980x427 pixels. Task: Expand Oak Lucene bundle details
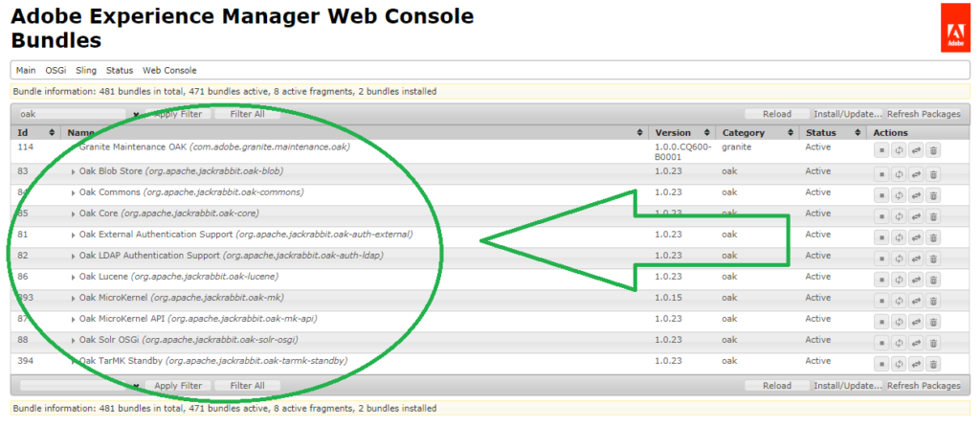click(74, 278)
